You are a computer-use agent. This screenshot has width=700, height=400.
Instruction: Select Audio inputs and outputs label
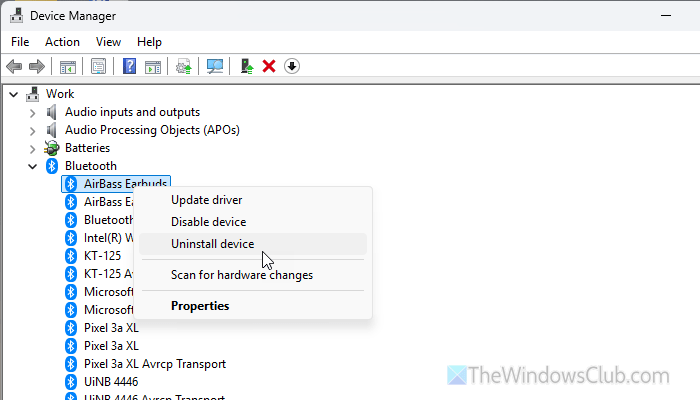click(x=133, y=112)
